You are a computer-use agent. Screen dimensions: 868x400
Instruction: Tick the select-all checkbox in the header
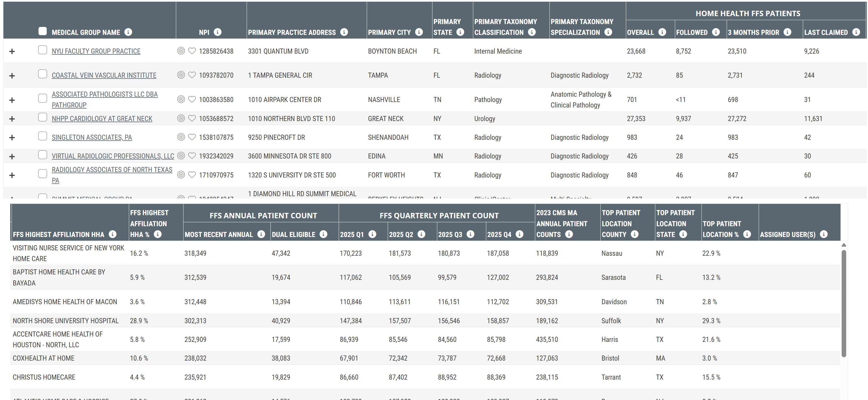click(42, 31)
